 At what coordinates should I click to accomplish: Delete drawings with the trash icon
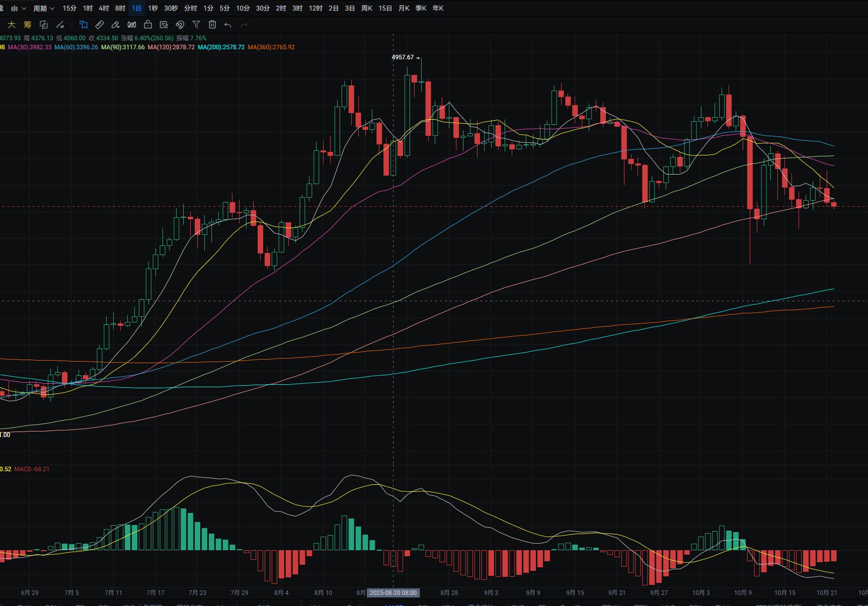tap(212, 25)
